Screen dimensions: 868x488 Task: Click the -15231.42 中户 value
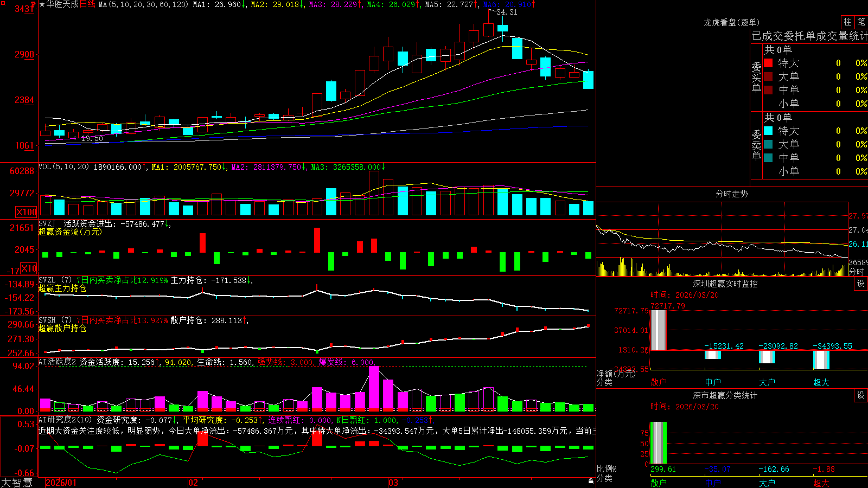[x=724, y=346]
